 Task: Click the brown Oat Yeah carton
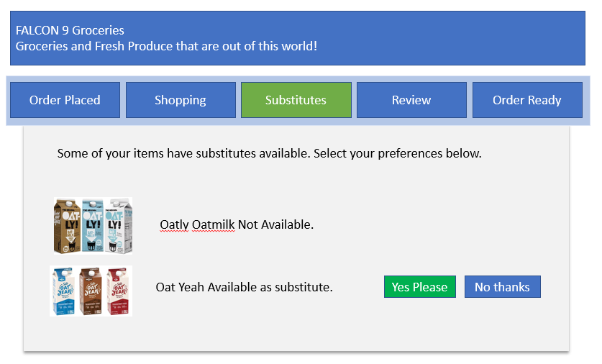[x=91, y=291]
